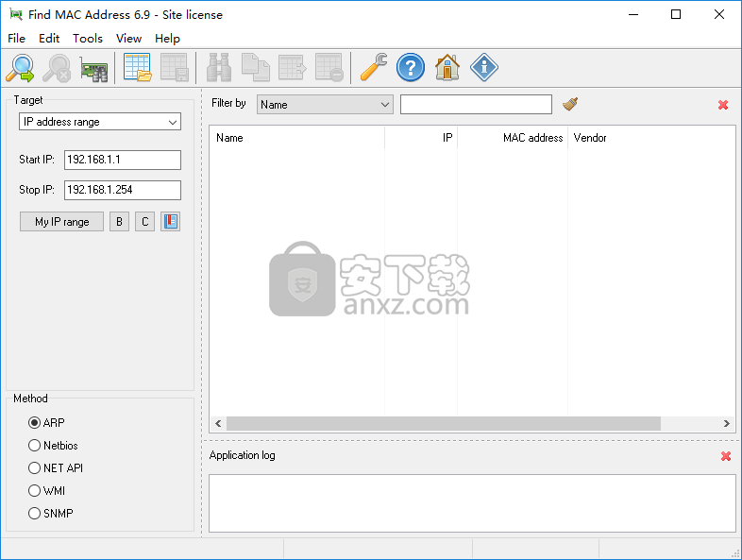
Task: Click the stop search magnifier icon
Action: click(57, 68)
